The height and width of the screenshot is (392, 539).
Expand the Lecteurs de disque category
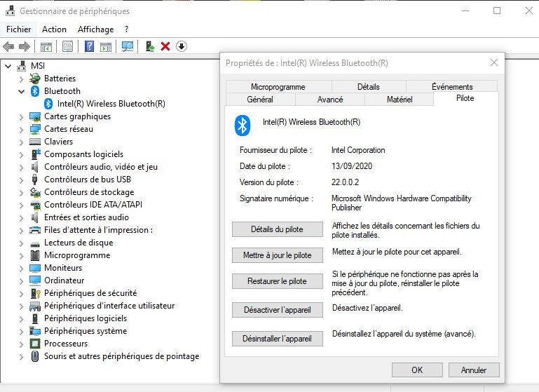pyautogui.click(x=21, y=243)
